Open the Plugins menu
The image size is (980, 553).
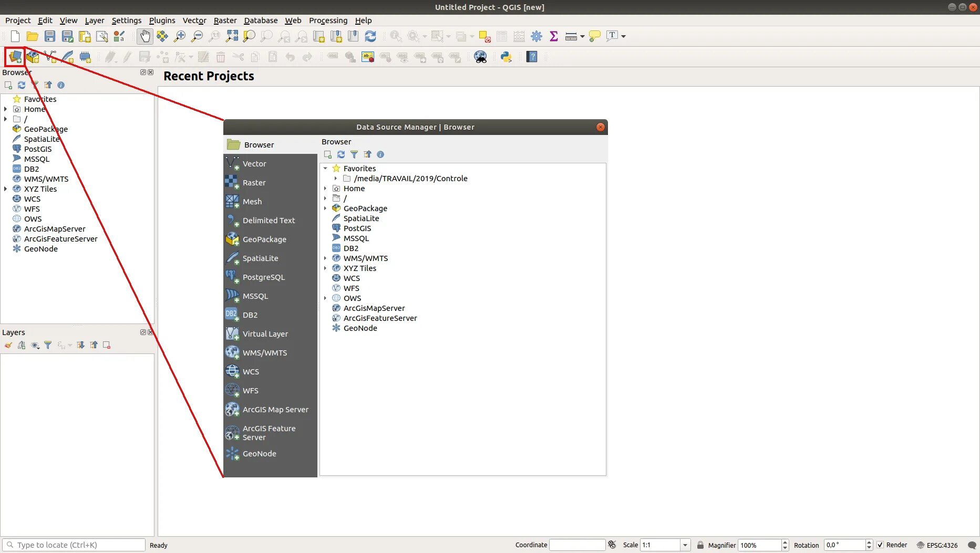(x=162, y=20)
